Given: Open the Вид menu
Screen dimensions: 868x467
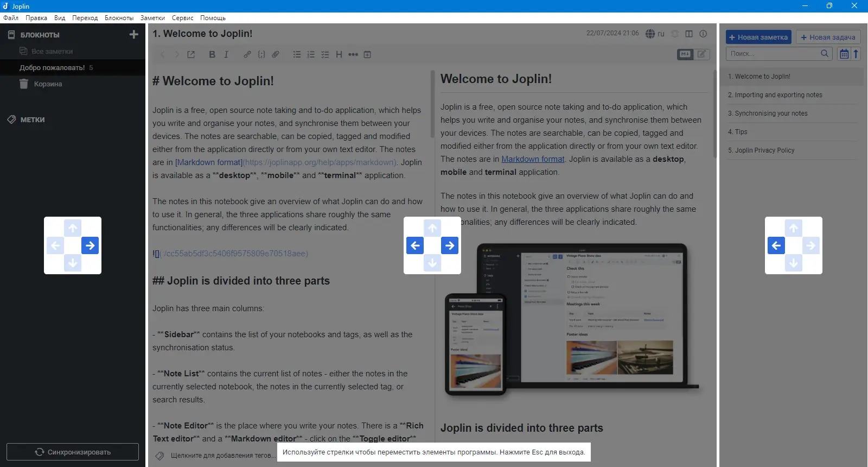Looking at the screenshot, I should pyautogui.click(x=60, y=18).
